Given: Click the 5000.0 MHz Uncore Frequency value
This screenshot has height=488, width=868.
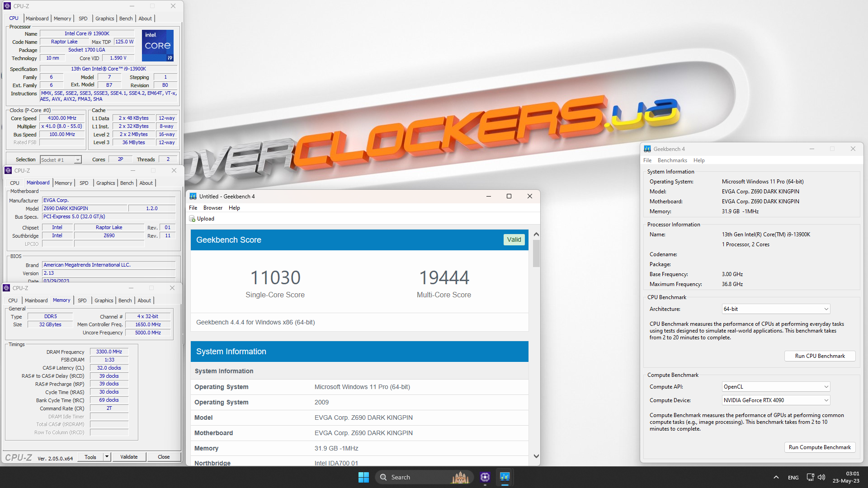Looking at the screenshot, I should pos(148,333).
